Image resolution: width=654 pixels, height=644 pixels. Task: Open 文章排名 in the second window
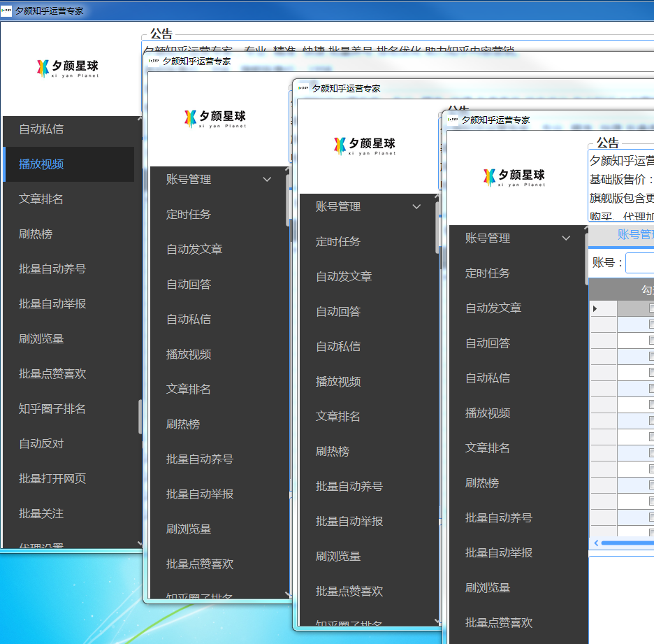point(189,389)
